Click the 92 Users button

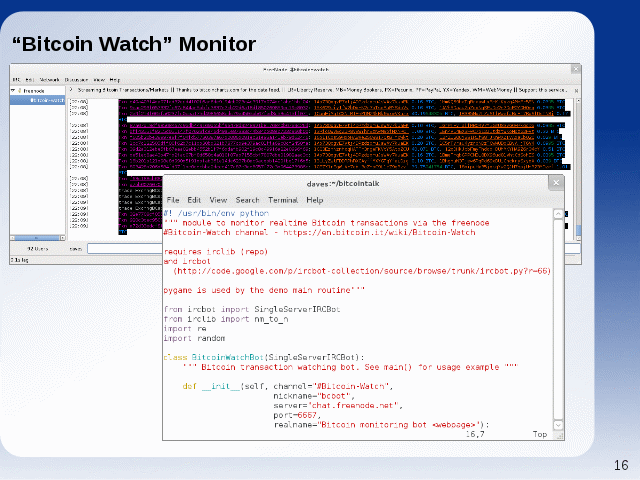tap(38, 249)
